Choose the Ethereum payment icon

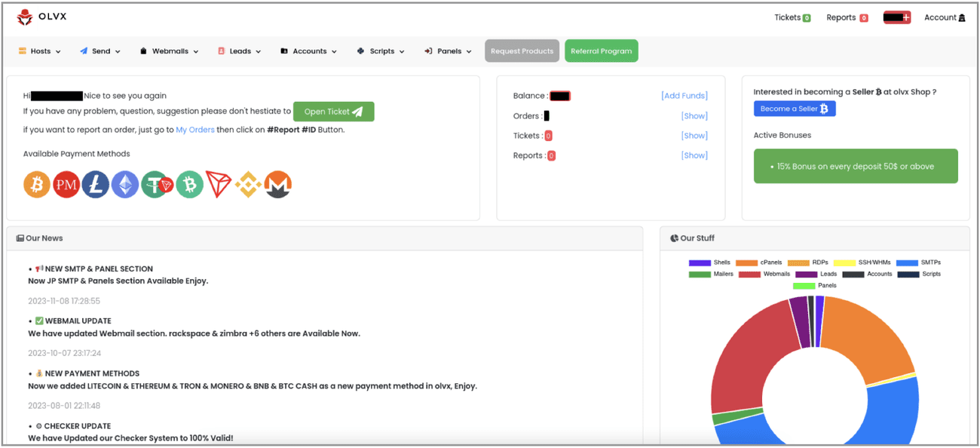point(125,185)
